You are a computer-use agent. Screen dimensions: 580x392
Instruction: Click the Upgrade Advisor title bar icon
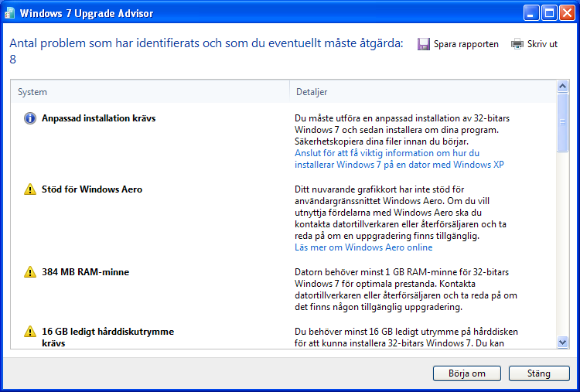9,14
